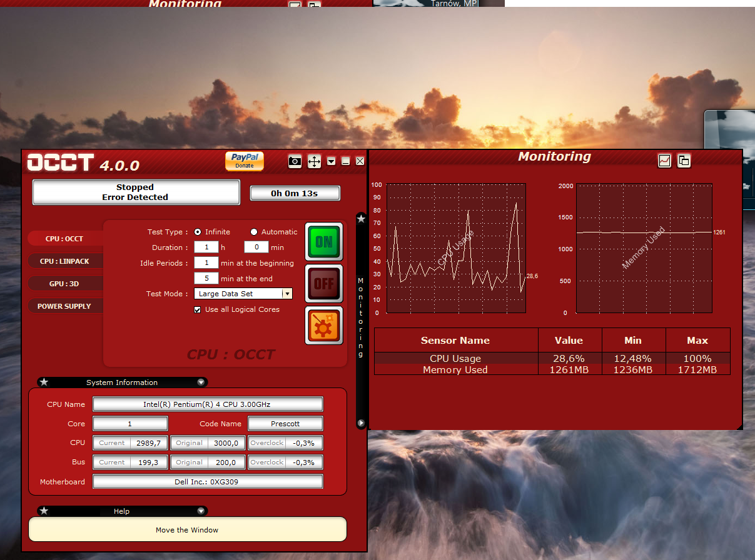Switch to the GPU : 3D tab

click(65, 284)
